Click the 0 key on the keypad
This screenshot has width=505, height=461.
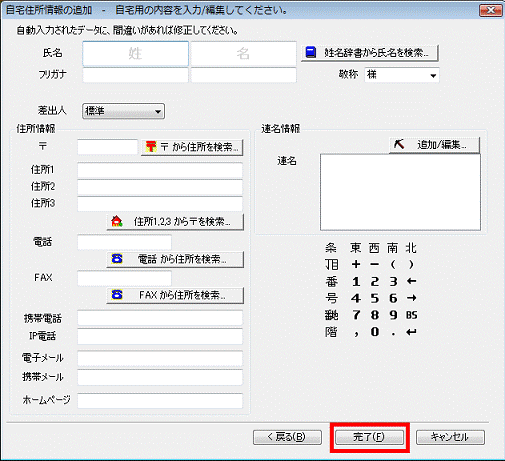(375, 332)
